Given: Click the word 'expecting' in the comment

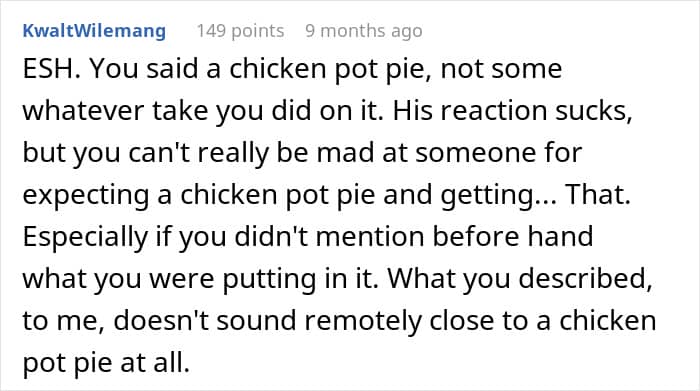Looking at the screenshot, I should tap(86, 195).
